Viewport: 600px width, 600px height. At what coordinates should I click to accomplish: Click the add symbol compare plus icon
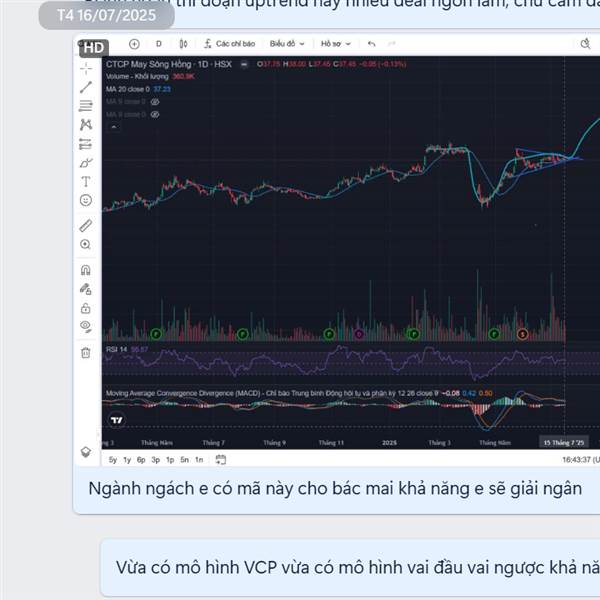[134, 44]
